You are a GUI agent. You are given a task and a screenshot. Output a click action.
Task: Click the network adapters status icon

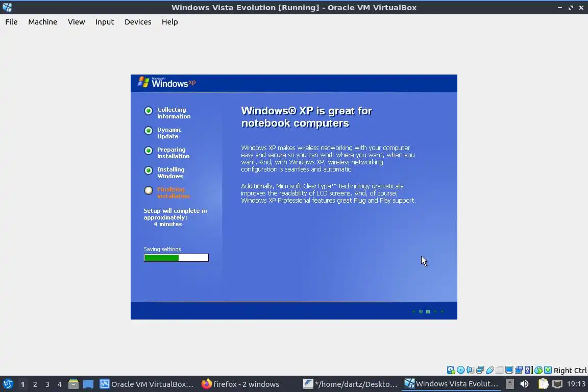pos(480,370)
